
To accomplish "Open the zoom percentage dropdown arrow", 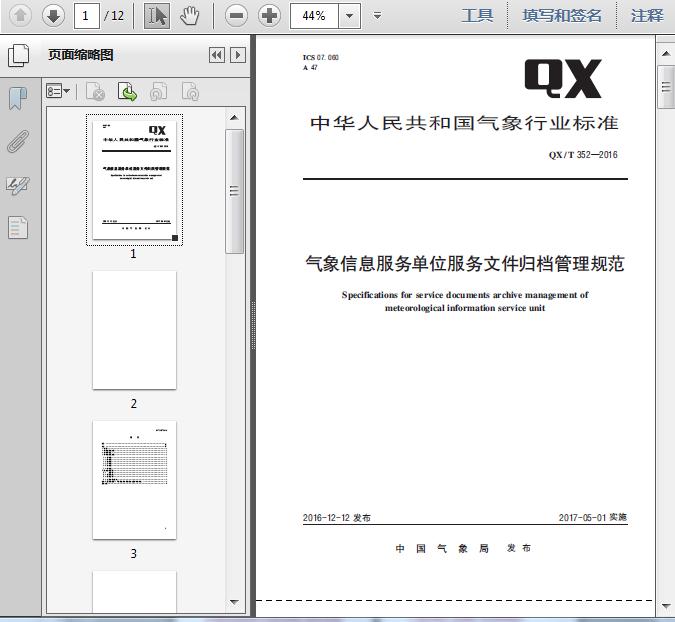I will coord(350,16).
